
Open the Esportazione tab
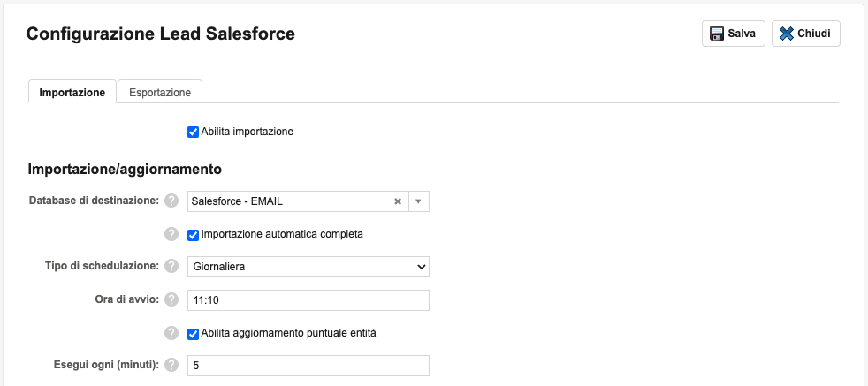[160, 93]
